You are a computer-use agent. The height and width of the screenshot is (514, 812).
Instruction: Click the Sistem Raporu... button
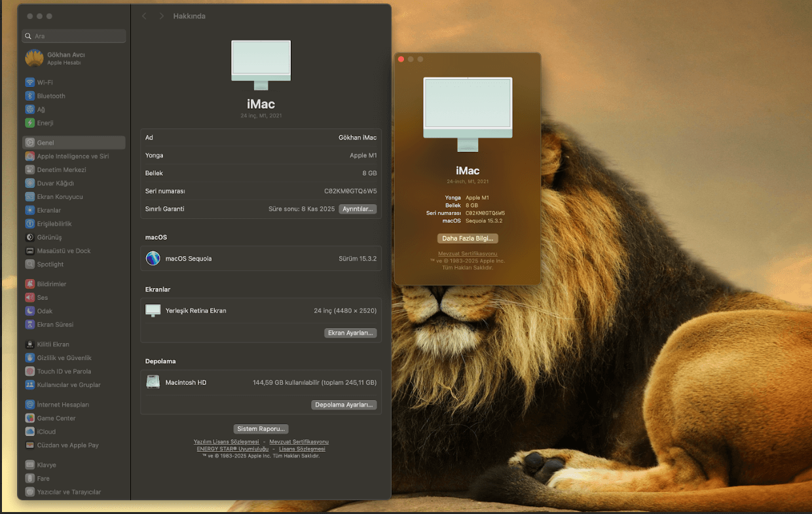point(261,429)
